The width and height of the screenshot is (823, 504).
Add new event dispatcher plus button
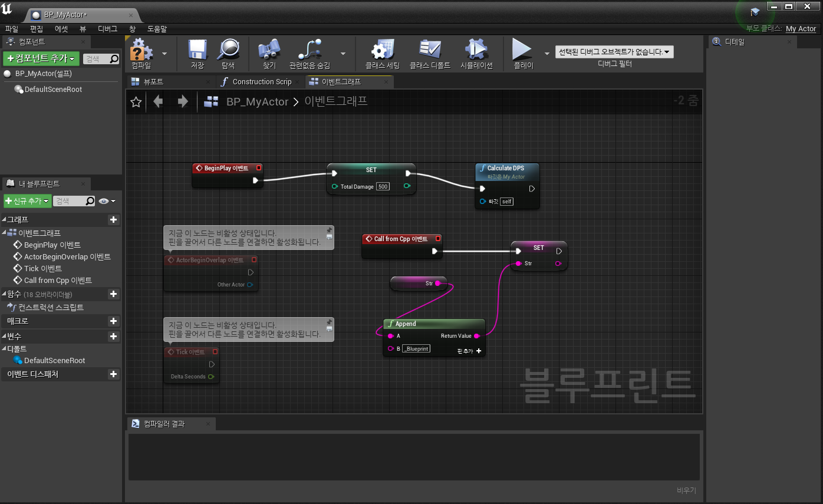point(113,374)
